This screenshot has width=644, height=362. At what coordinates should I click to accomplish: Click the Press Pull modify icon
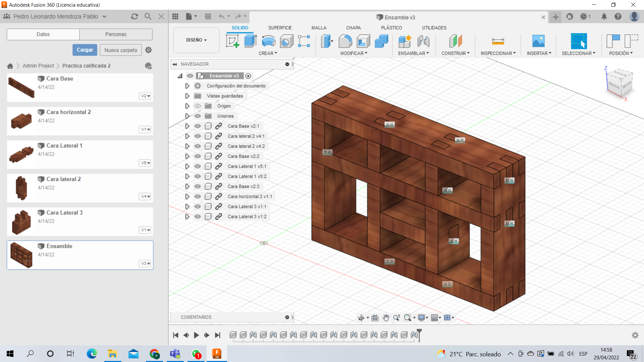327,41
